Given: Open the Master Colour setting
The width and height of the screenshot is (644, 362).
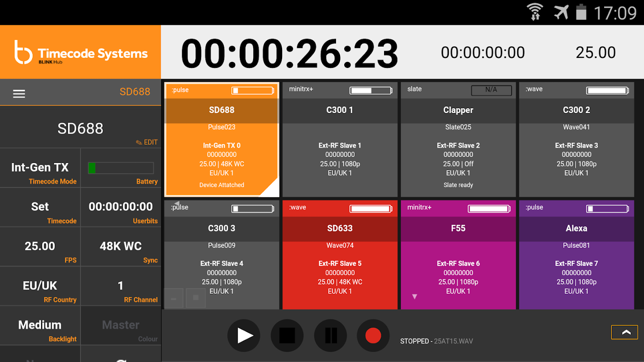Looking at the screenshot, I should (x=121, y=325).
